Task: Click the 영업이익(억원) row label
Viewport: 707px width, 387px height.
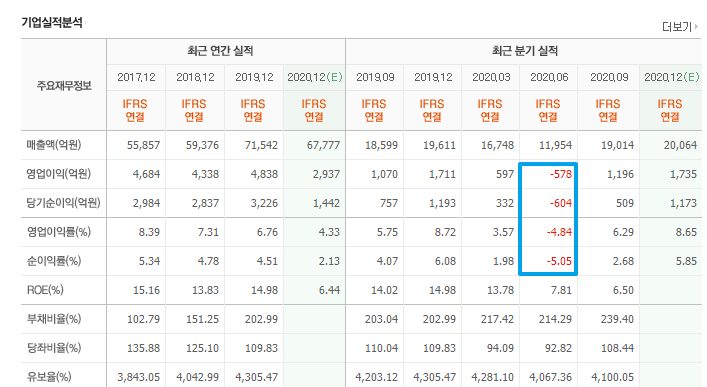Action: (59, 174)
